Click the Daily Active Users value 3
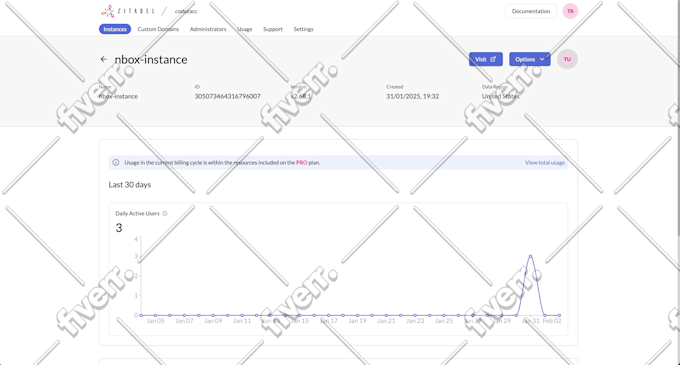 119,228
